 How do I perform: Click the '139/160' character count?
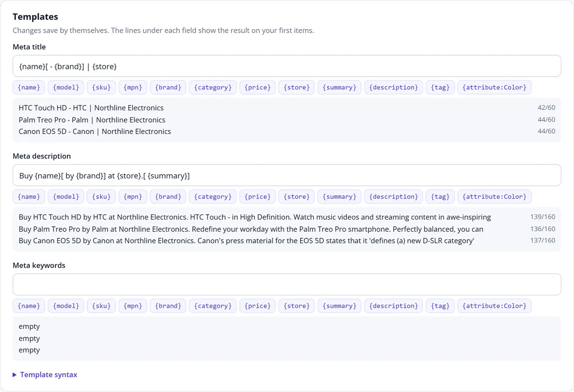pyautogui.click(x=543, y=217)
